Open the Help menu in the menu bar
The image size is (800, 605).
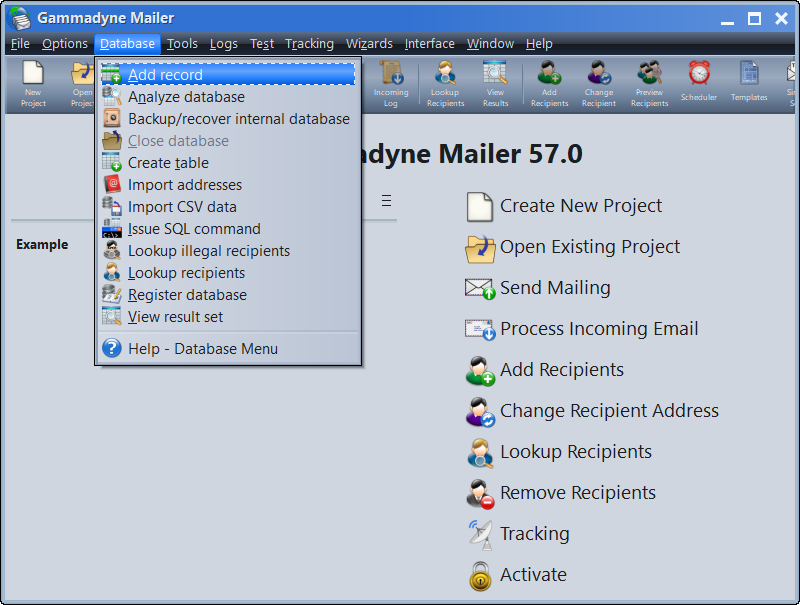coord(539,44)
